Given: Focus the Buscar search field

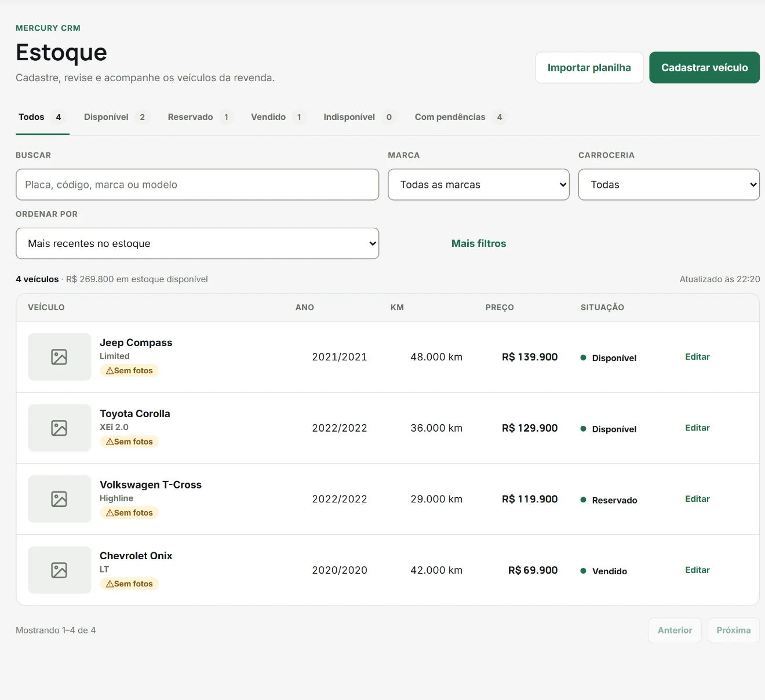Looking at the screenshot, I should [x=197, y=185].
